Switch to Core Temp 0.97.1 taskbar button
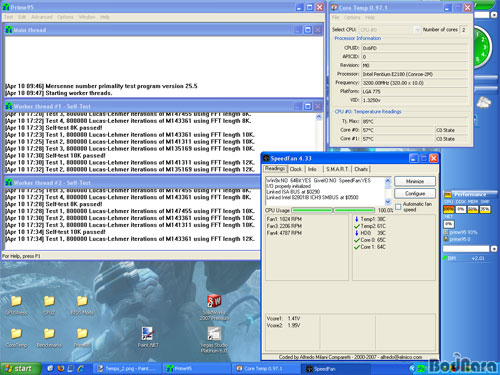 [x=266, y=368]
